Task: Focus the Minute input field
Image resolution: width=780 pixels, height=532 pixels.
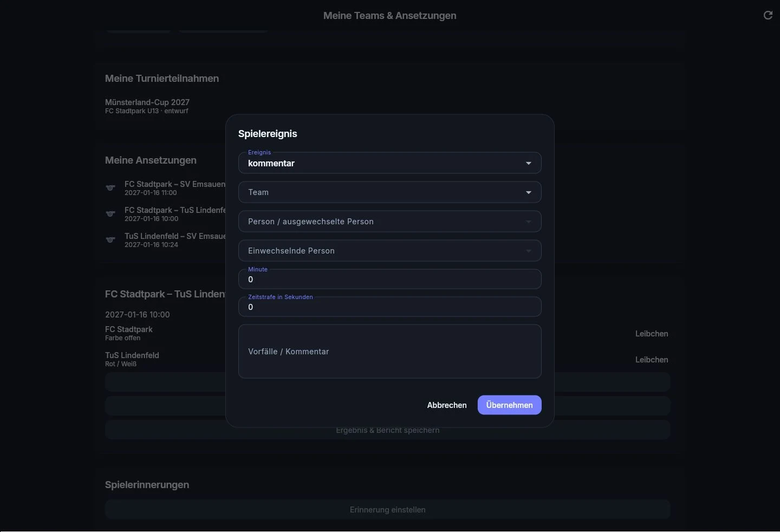Action: coord(390,279)
